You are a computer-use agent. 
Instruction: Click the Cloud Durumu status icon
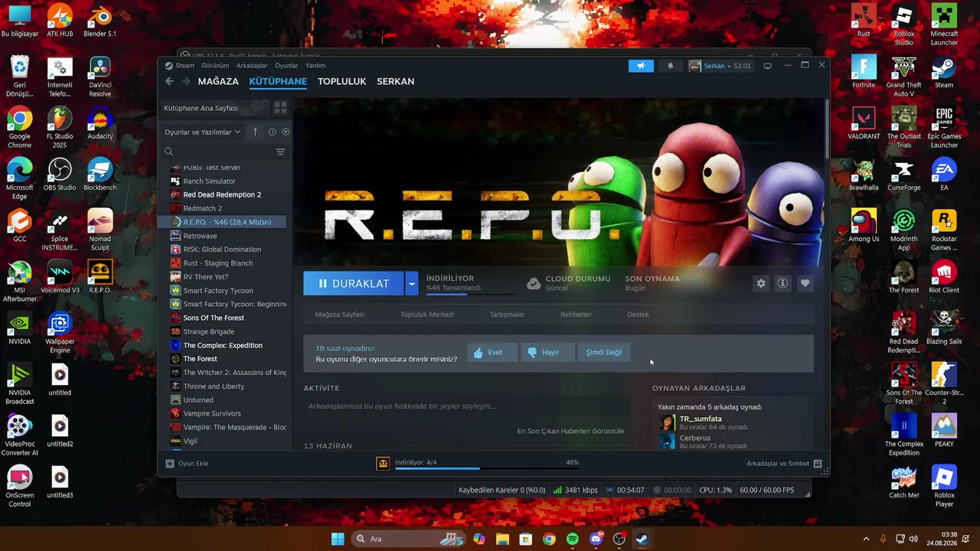click(534, 283)
